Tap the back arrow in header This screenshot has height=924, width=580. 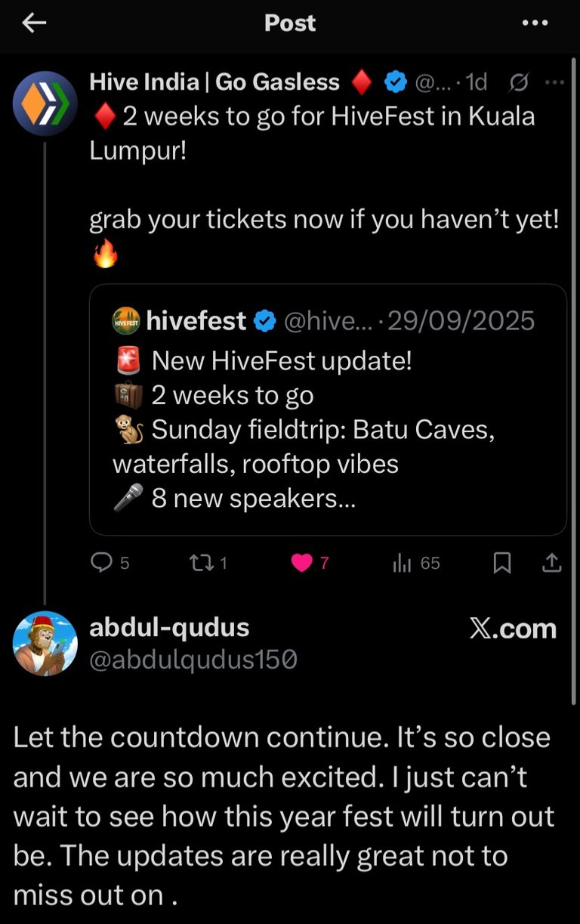(x=34, y=23)
